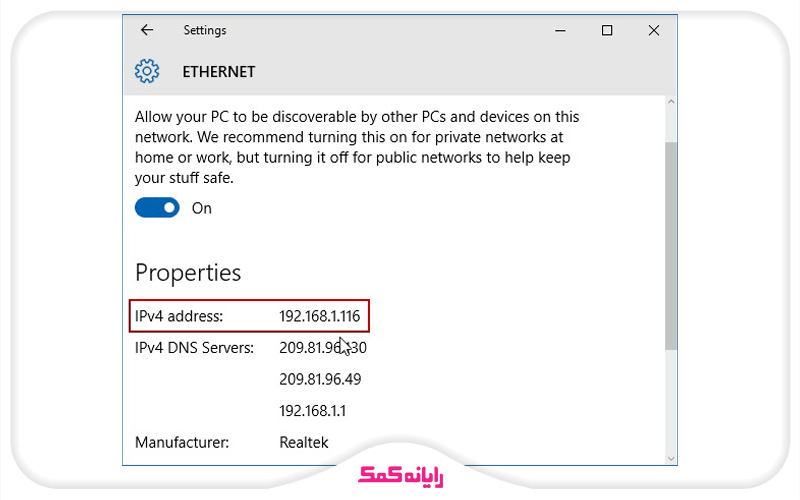Click the ETHERNET page heading
This screenshot has height=500, width=800.
coord(218,72)
